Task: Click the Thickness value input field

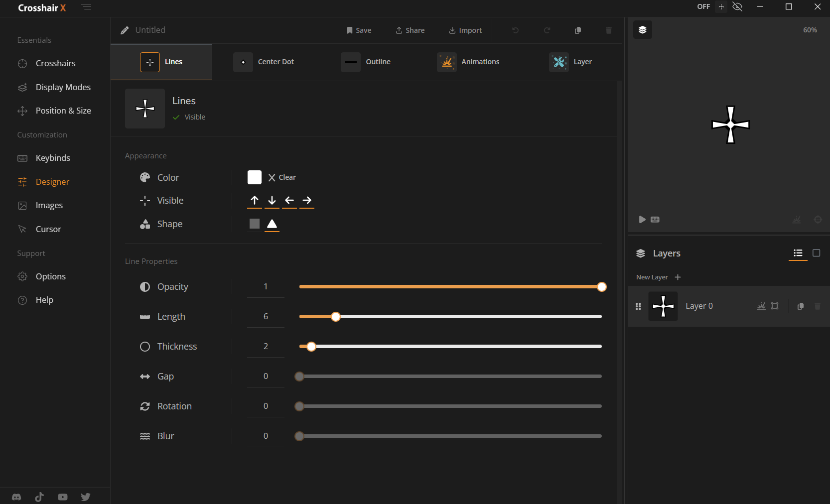Action: pos(266,346)
